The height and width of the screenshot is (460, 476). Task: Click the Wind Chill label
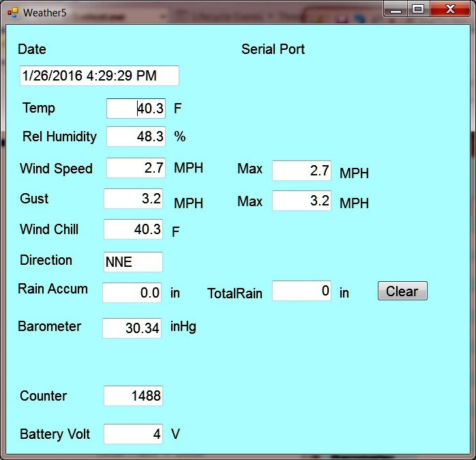[49, 229]
